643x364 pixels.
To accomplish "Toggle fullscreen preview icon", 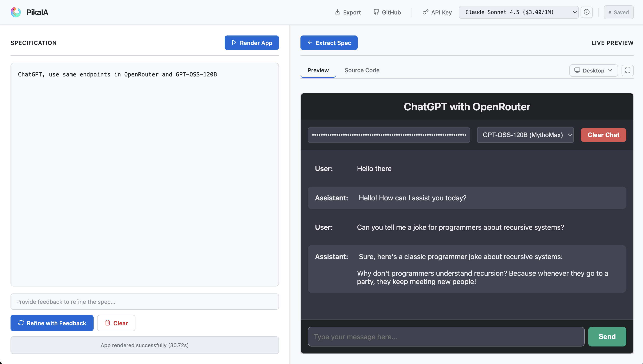I will (x=627, y=70).
